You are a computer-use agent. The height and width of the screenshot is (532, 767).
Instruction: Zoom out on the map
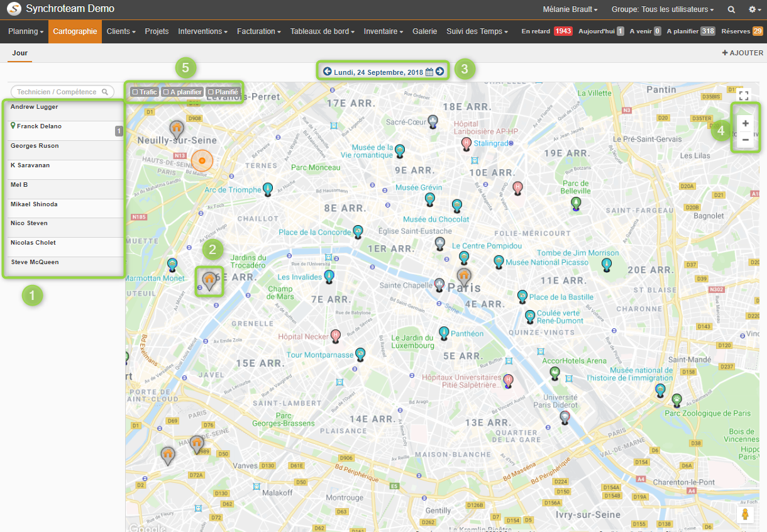pyautogui.click(x=746, y=140)
